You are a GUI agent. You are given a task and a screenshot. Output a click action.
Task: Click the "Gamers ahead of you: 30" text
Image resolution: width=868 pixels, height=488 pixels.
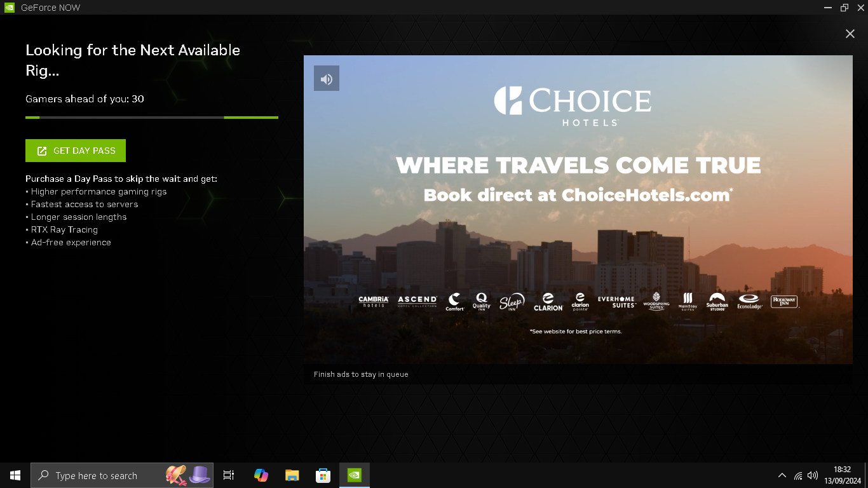[85, 99]
